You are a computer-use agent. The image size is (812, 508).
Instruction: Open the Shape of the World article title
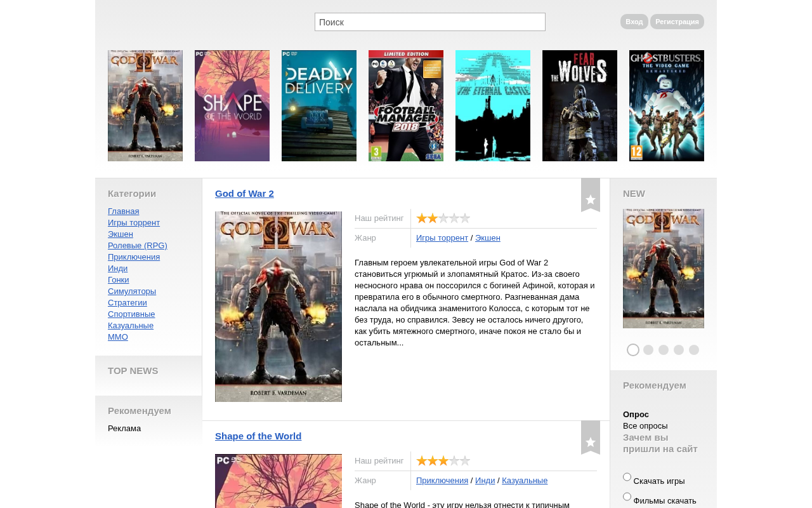[258, 436]
